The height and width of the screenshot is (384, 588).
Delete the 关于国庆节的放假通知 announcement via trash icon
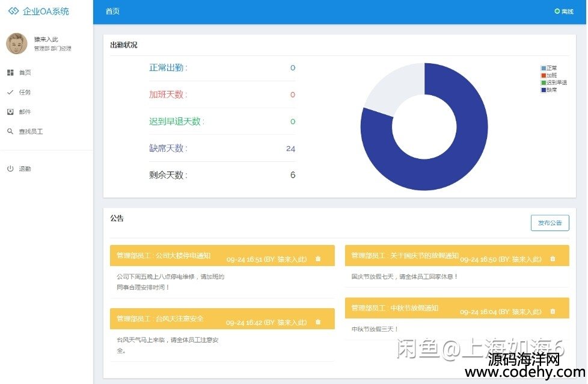(553, 259)
